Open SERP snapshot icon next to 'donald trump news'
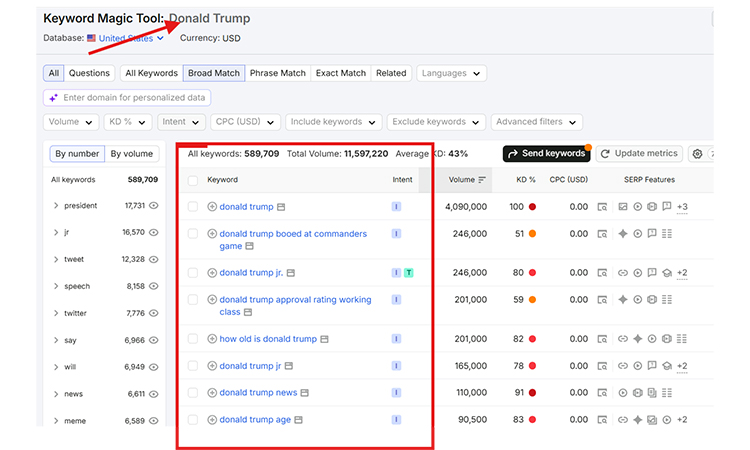This screenshot has height=450, width=750. (x=305, y=393)
